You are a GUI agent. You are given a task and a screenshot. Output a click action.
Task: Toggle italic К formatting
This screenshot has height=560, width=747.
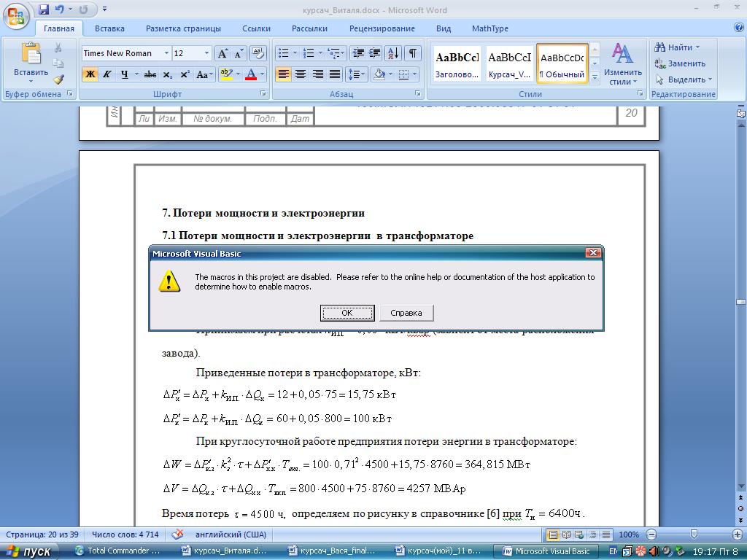(107, 74)
